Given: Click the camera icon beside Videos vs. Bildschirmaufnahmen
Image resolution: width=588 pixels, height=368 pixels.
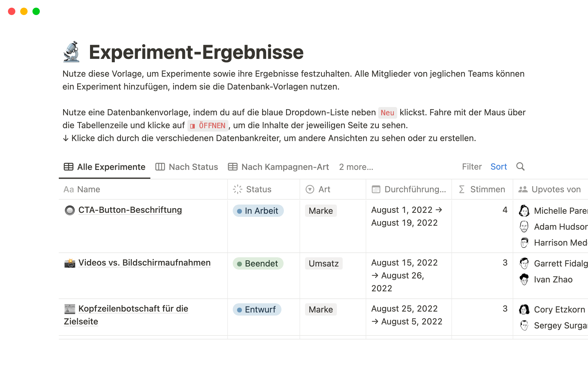Looking at the screenshot, I should [x=70, y=263].
